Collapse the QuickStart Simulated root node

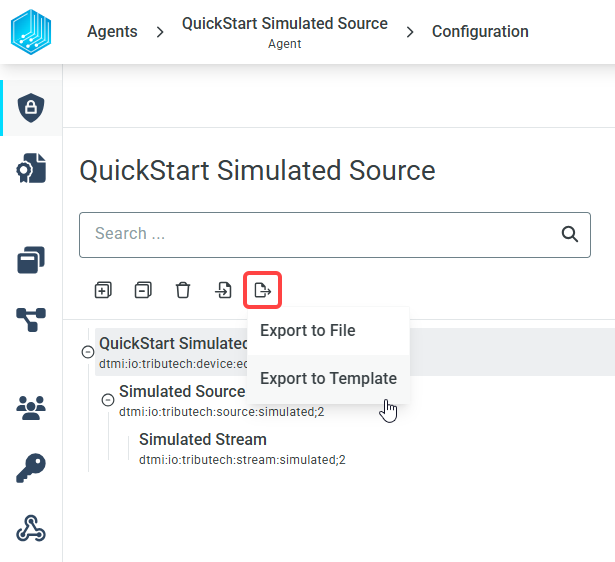tap(88, 352)
